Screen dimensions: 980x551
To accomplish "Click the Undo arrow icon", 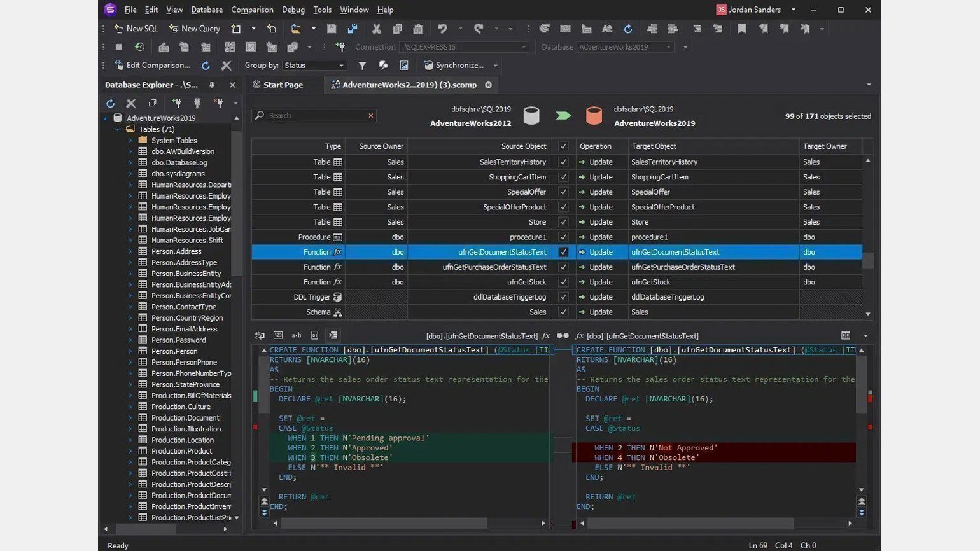I will point(442,29).
